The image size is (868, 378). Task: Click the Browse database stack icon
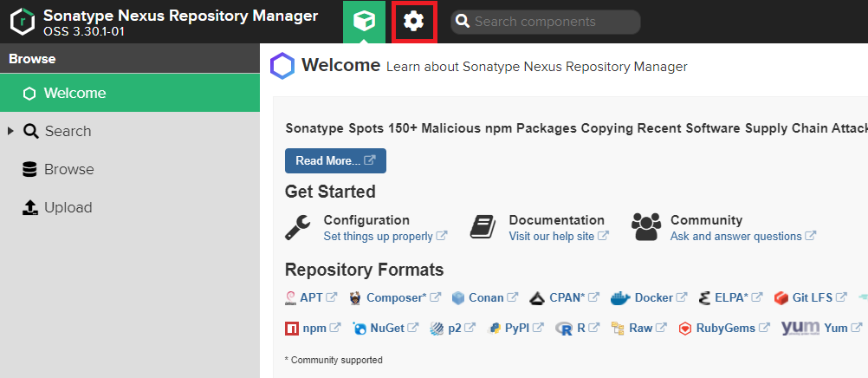pyautogui.click(x=30, y=169)
